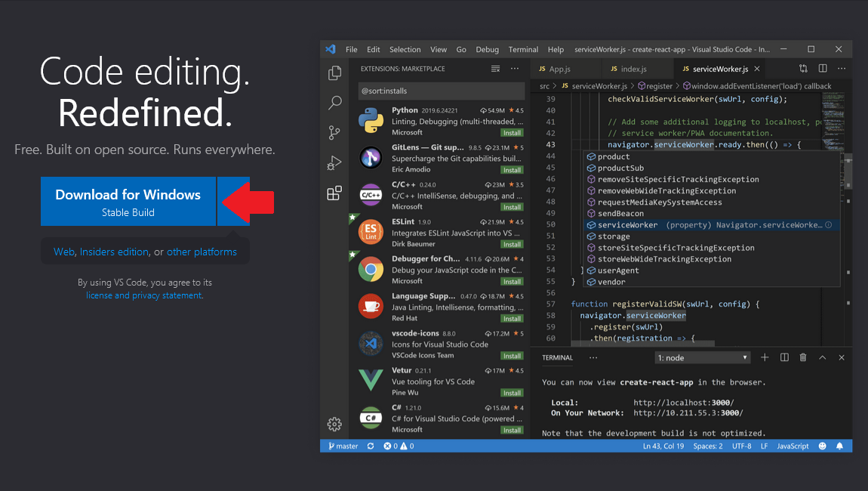The width and height of the screenshot is (868, 491).
Task: Open the Terminal menu
Action: pyautogui.click(x=522, y=49)
